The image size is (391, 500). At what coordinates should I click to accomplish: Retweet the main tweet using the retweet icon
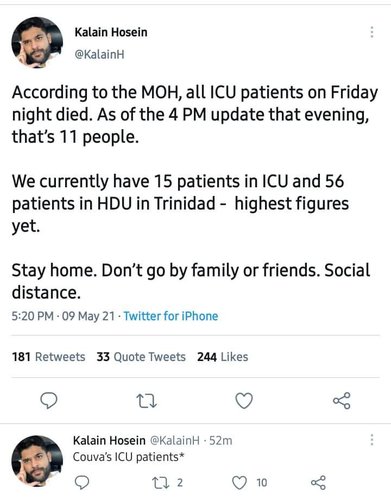point(147,401)
